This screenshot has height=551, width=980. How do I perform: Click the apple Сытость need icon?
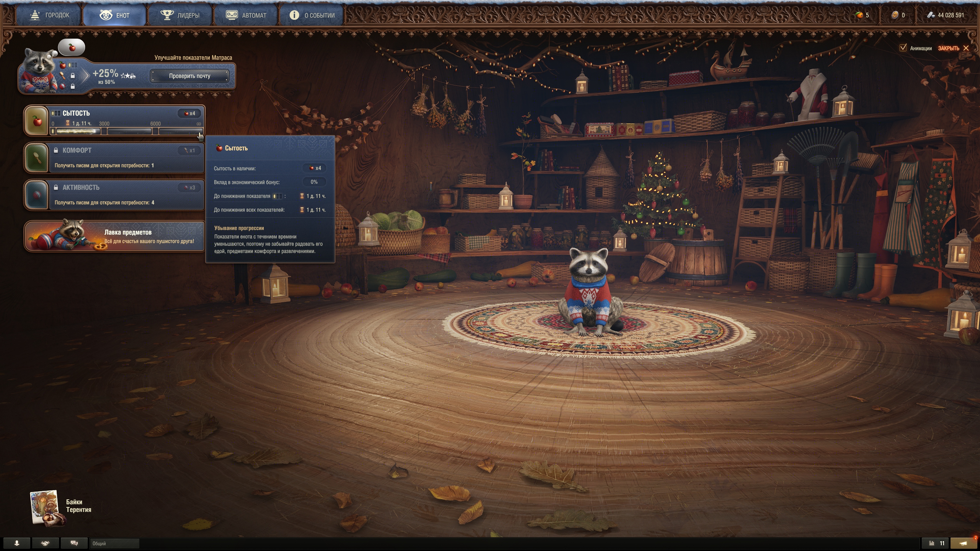point(37,121)
